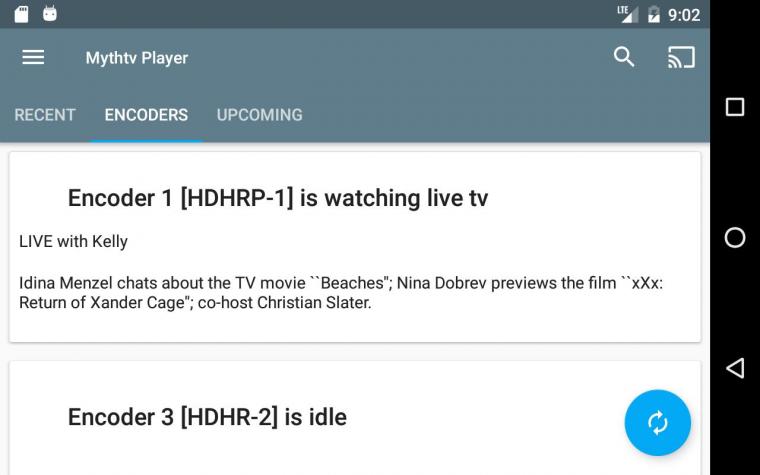Tap the Idina Menzel program description
Viewport: 760px width, 475px height.
tap(341, 293)
